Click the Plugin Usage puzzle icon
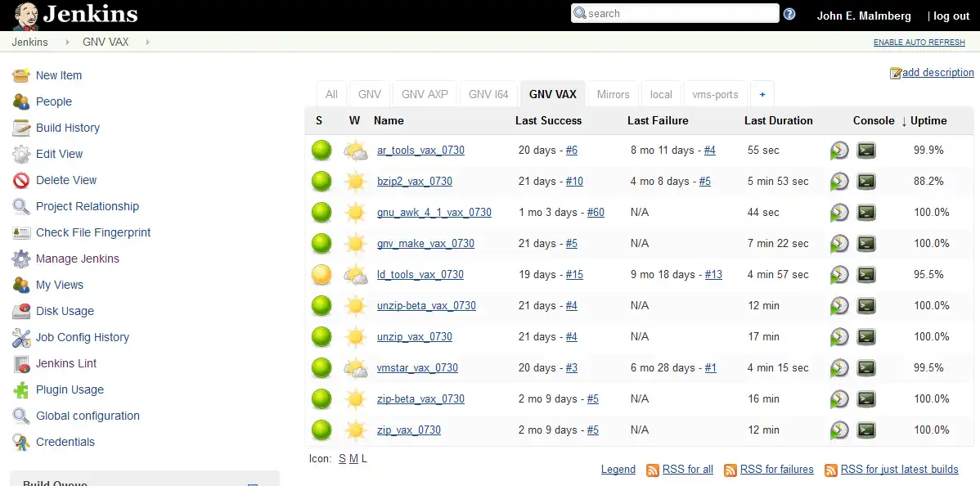980x486 pixels. (x=21, y=389)
